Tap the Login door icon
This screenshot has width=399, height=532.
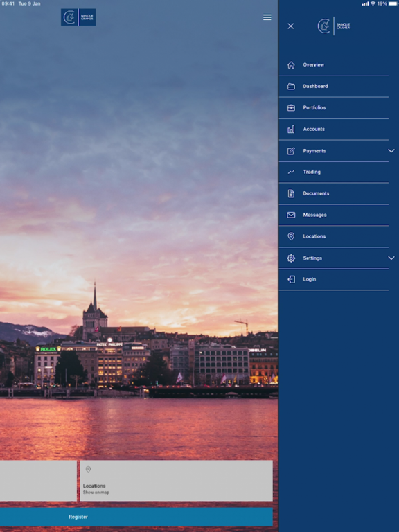coord(291,279)
